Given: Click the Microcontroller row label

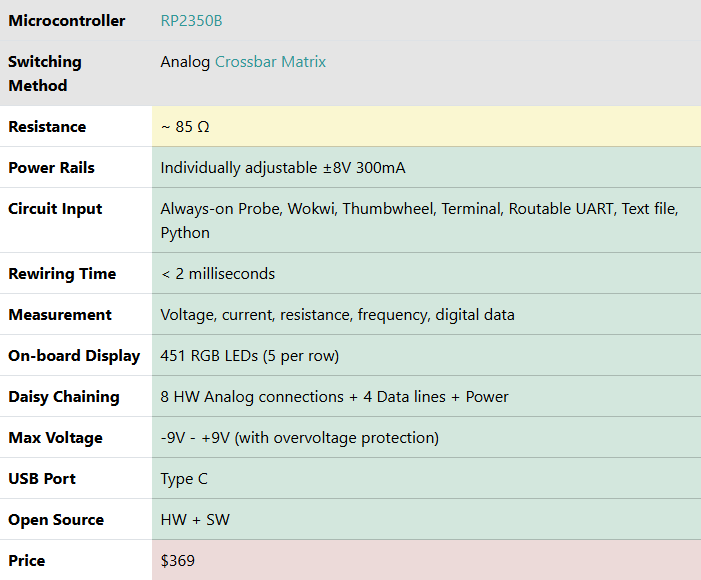Looking at the screenshot, I should (67, 21).
